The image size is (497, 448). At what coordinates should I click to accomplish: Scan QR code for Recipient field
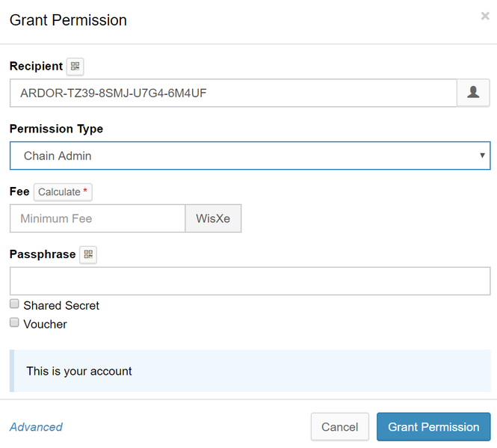click(75, 67)
